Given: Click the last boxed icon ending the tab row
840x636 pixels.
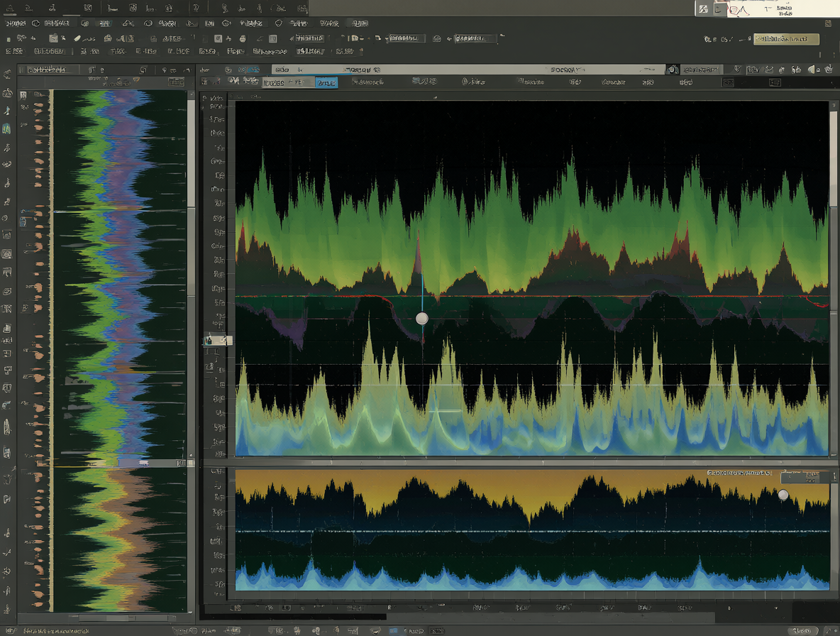Looking at the screenshot, I should coord(775,82).
